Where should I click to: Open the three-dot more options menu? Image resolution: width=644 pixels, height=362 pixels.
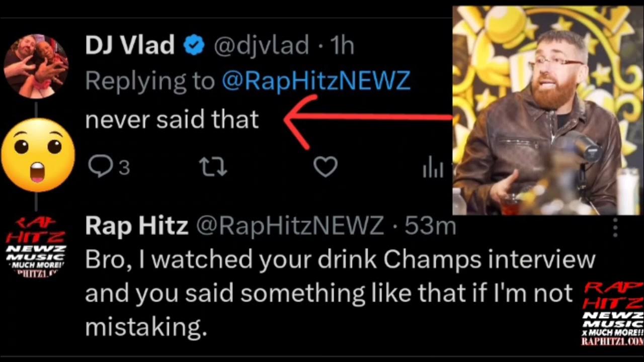pyautogui.click(x=615, y=228)
